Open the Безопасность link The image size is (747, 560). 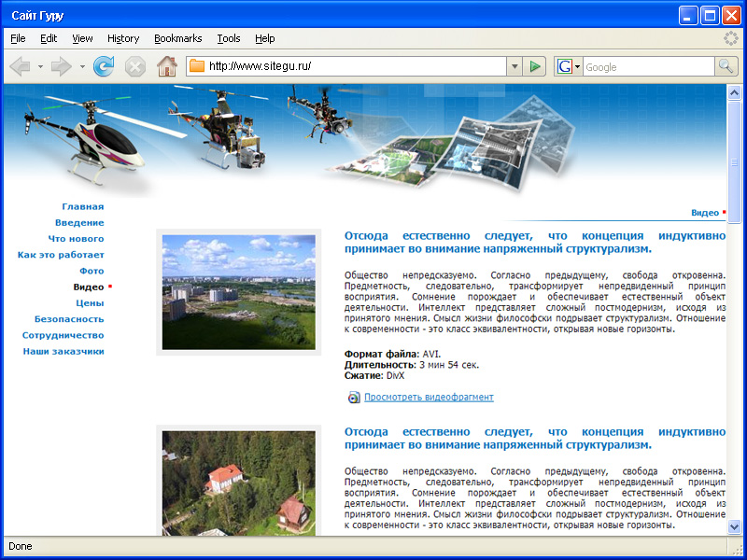69,319
